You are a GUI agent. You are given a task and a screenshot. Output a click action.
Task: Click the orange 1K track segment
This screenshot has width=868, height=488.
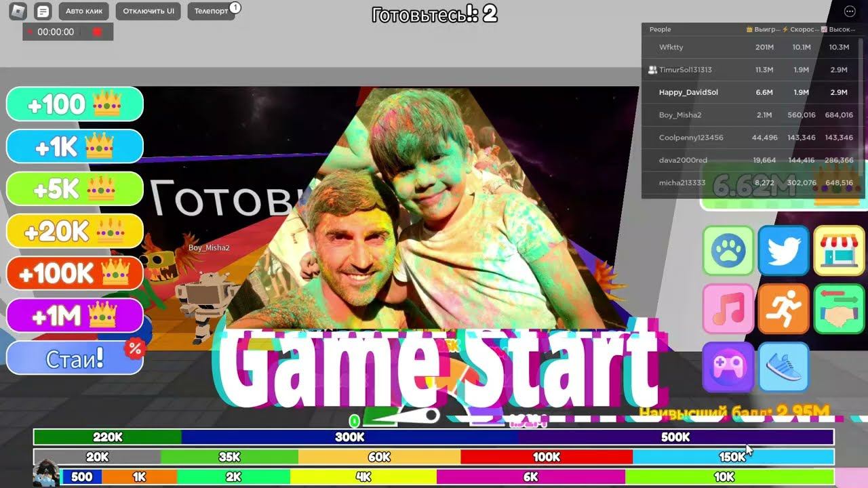click(139, 476)
